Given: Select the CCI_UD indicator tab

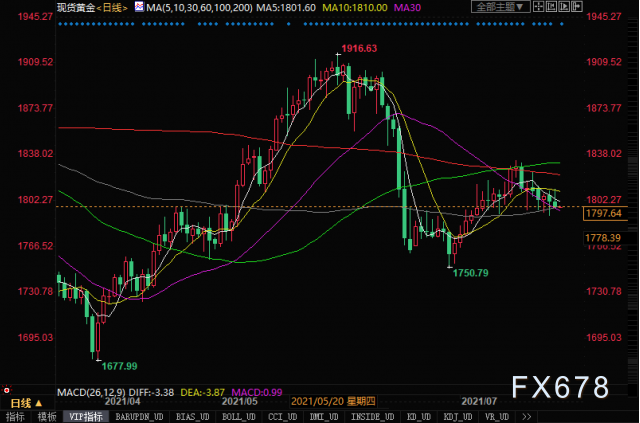Looking at the screenshot, I should 282,417.
